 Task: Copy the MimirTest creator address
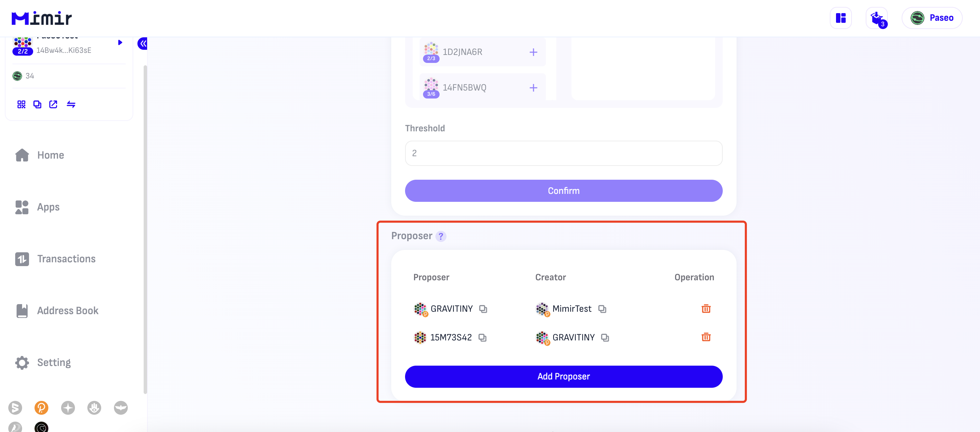point(602,309)
